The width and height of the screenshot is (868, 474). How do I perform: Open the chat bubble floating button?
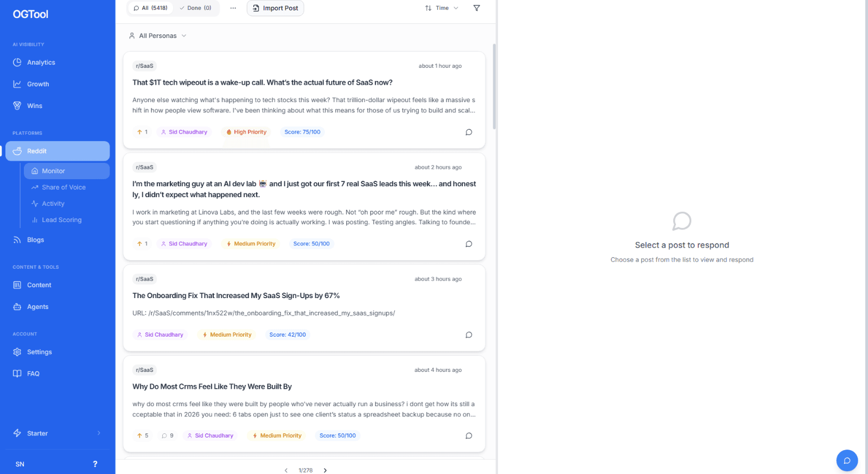[847, 460]
